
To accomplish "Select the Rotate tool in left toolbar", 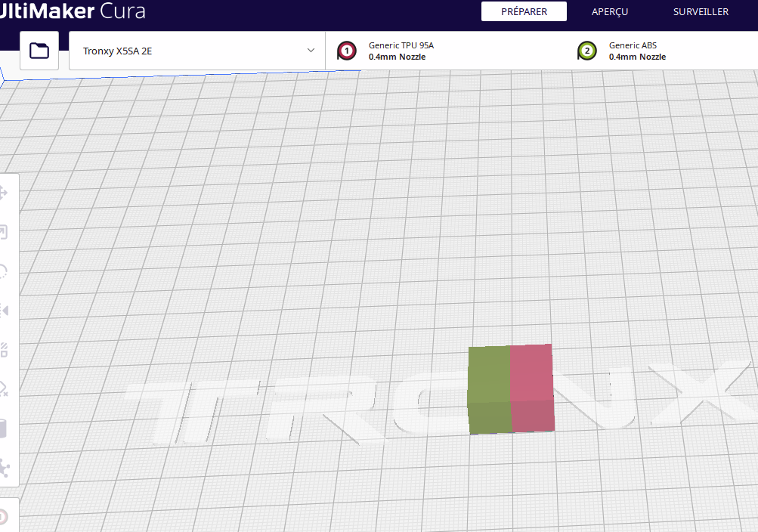I will (4, 271).
